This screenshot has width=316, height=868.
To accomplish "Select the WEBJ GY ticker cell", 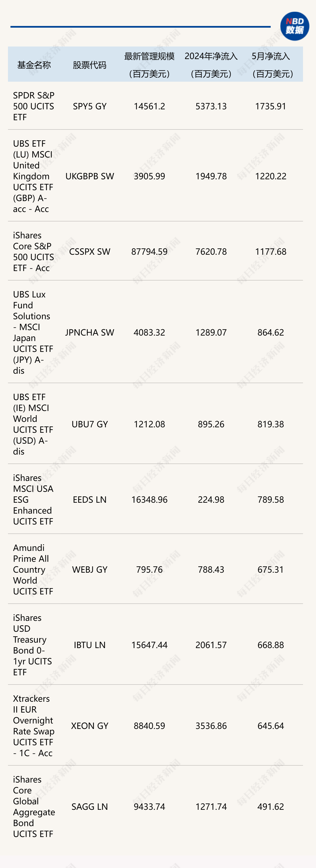I will pyautogui.click(x=90, y=570).
